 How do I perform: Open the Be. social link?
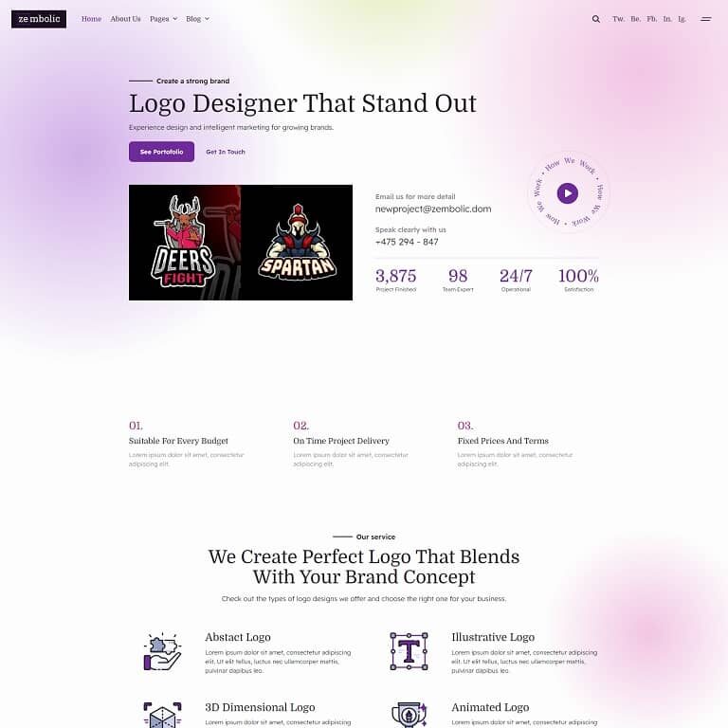pos(636,19)
